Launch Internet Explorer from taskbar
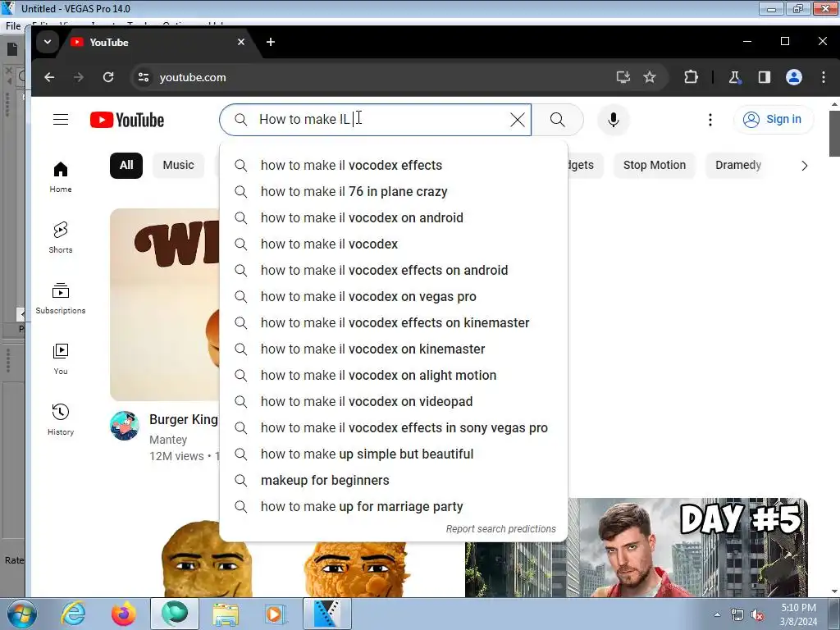 [x=73, y=614]
